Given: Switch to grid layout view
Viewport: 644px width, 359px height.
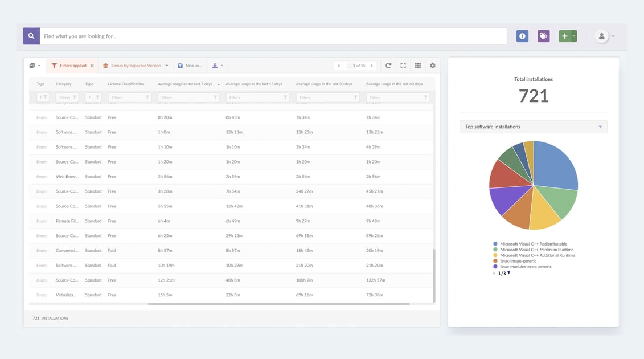Looking at the screenshot, I should tap(418, 66).
